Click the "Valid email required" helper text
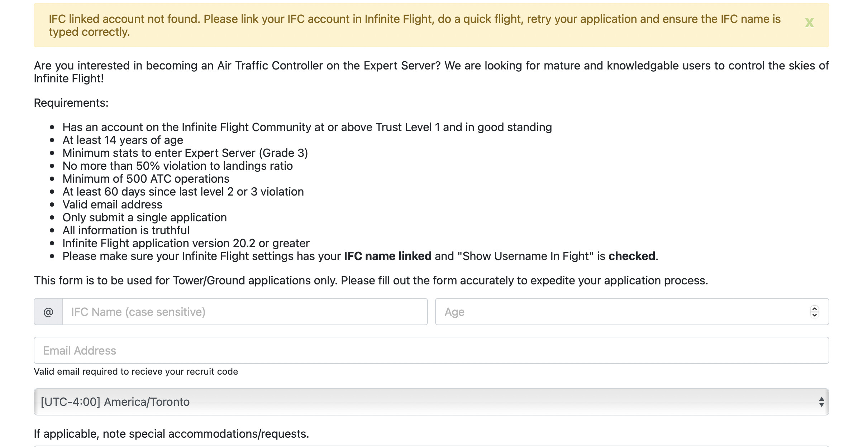This screenshot has width=868, height=447. tap(136, 371)
